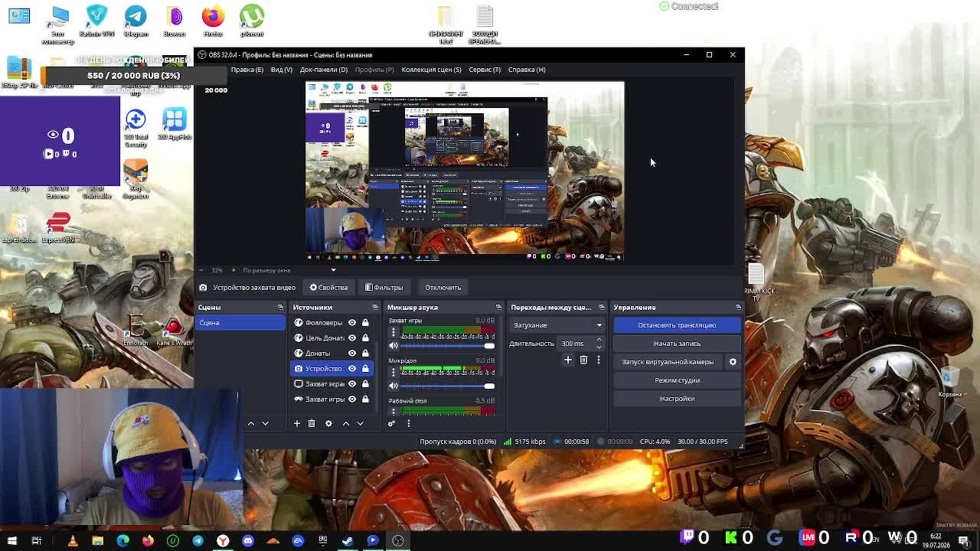Open Вид menu
Image resolution: width=980 pixels, height=551 pixels.
281,70
